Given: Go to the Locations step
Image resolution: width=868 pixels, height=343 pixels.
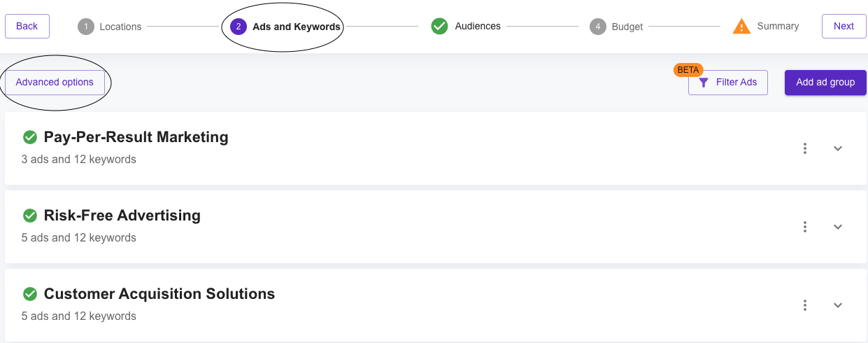Looking at the screenshot, I should pos(110,27).
